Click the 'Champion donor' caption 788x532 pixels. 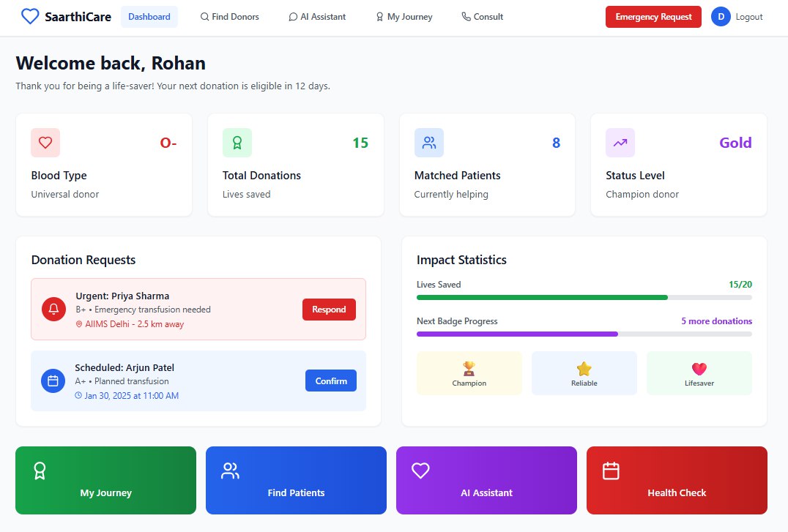click(642, 195)
